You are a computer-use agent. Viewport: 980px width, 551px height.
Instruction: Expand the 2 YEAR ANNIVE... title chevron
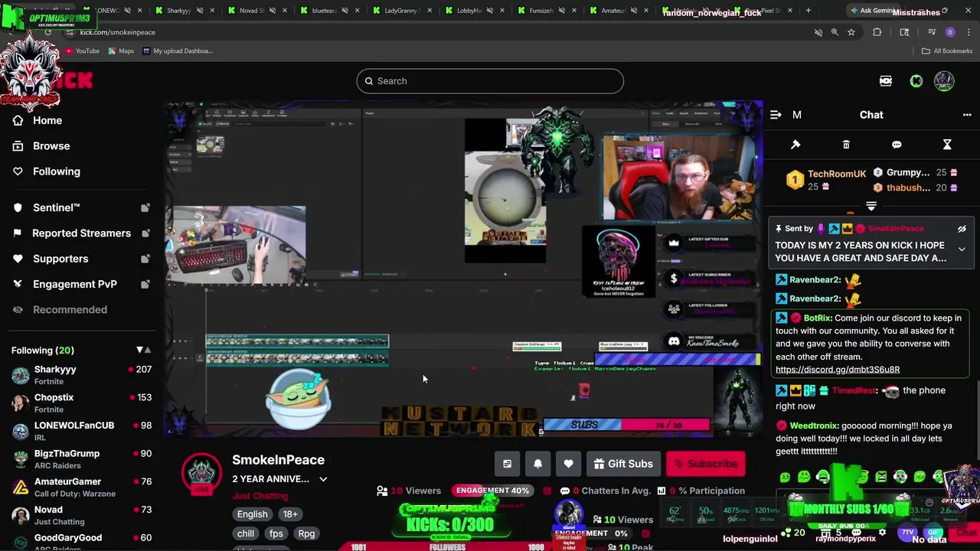tap(323, 479)
